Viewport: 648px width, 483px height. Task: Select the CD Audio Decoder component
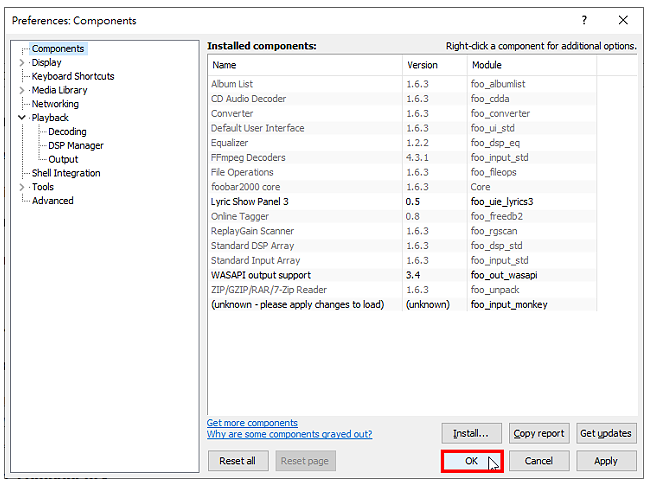[402, 99]
